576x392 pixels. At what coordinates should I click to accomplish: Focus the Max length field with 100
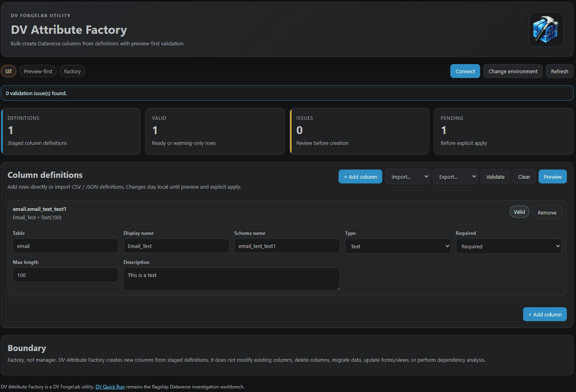[66, 275]
